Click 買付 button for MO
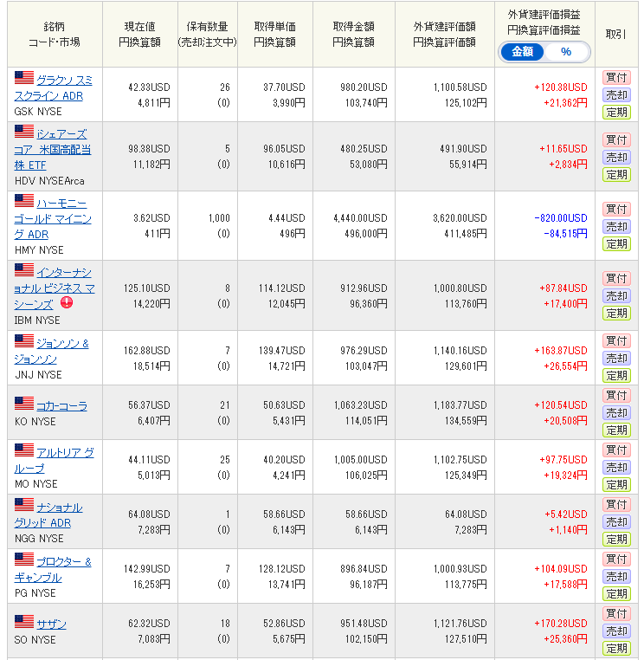Viewport: 644px width, 660px height. click(x=616, y=450)
